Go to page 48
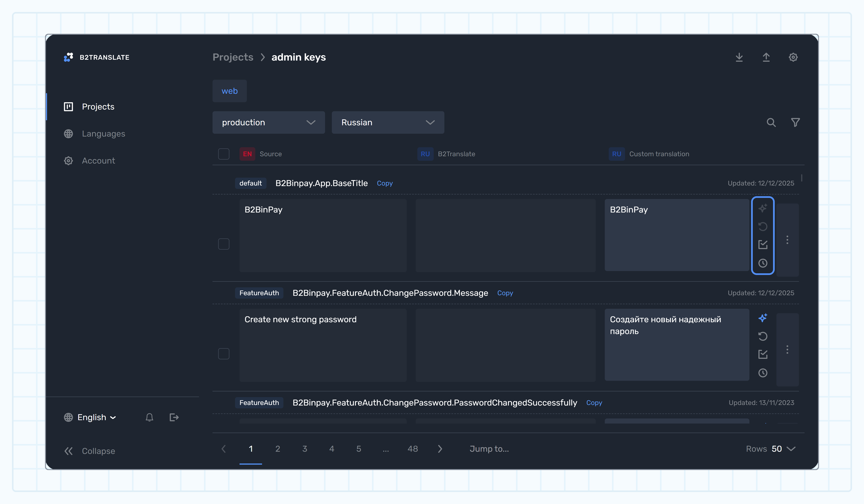Image resolution: width=864 pixels, height=504 pixels. tap(412, 449)
